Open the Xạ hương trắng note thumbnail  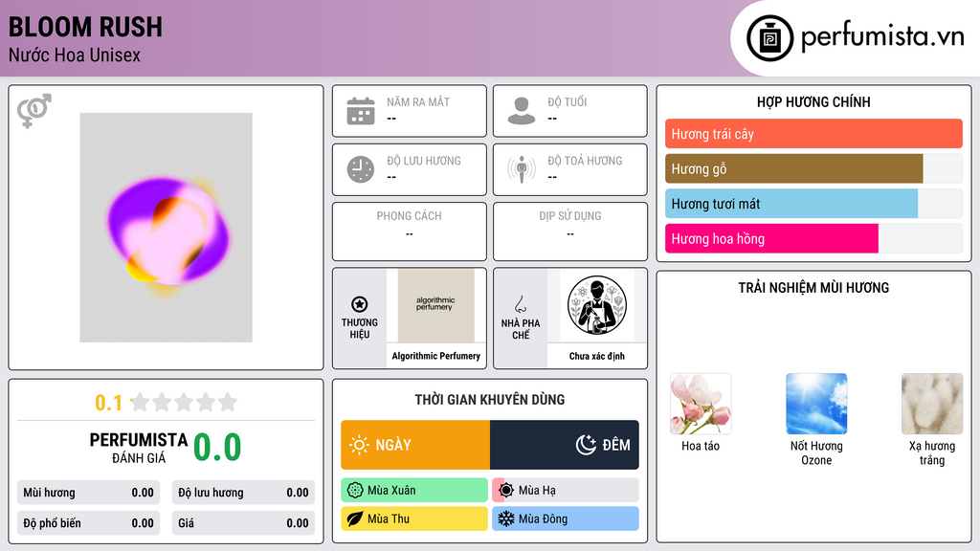click(932, 404)
